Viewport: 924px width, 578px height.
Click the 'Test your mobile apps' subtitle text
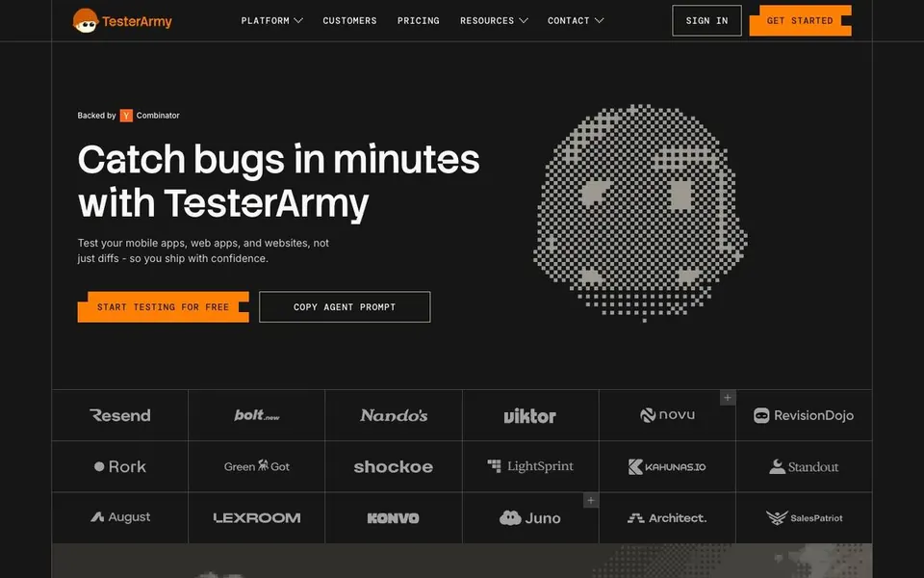coord(203,250)
